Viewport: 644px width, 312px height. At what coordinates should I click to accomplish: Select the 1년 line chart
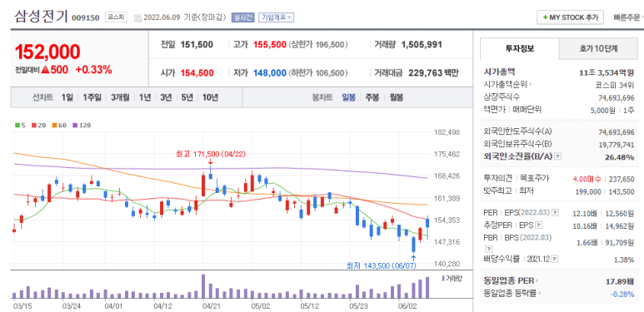click(x=145, y=97)
